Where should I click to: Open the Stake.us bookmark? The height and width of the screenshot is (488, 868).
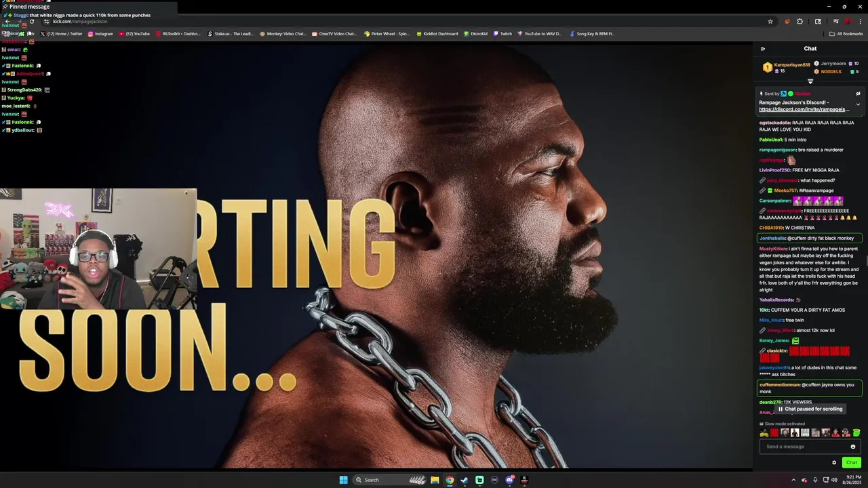pyautogui.click(x=231, y=34)
